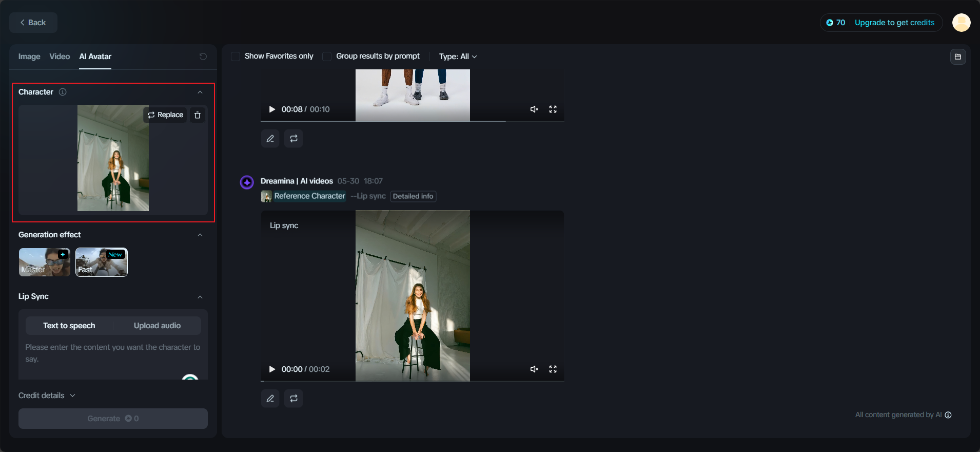Click the Reference Character thumbnail icon
Image resolution: width=980 pixels, height=452 pixels.
coord(266,196)
